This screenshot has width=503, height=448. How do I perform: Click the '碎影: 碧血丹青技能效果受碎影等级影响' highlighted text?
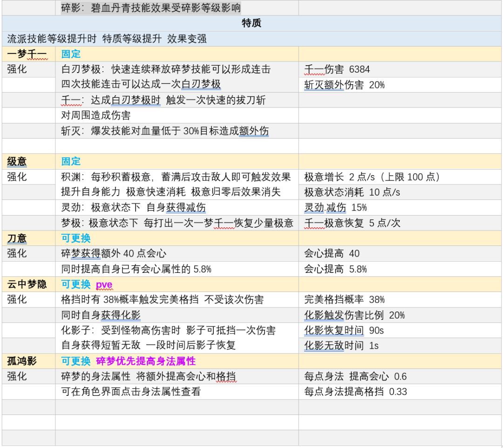pyautogui.click(x=151, y=8)
